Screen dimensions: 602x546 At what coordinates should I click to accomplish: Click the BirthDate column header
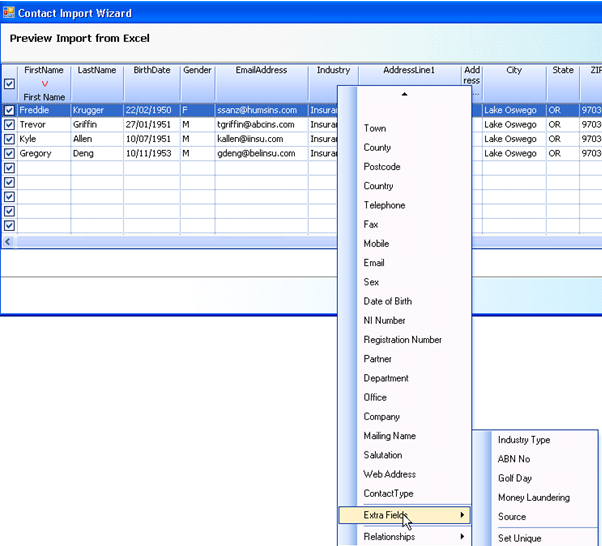pos(152,83)
